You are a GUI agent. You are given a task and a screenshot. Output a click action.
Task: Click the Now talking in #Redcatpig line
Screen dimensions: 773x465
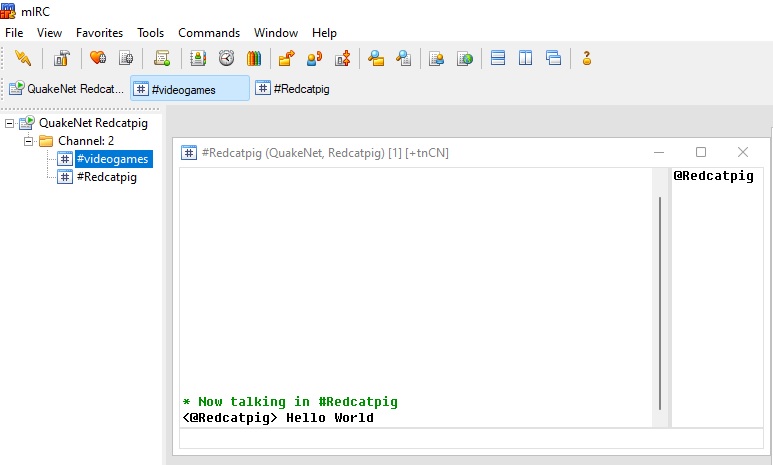tap(290, 402)
